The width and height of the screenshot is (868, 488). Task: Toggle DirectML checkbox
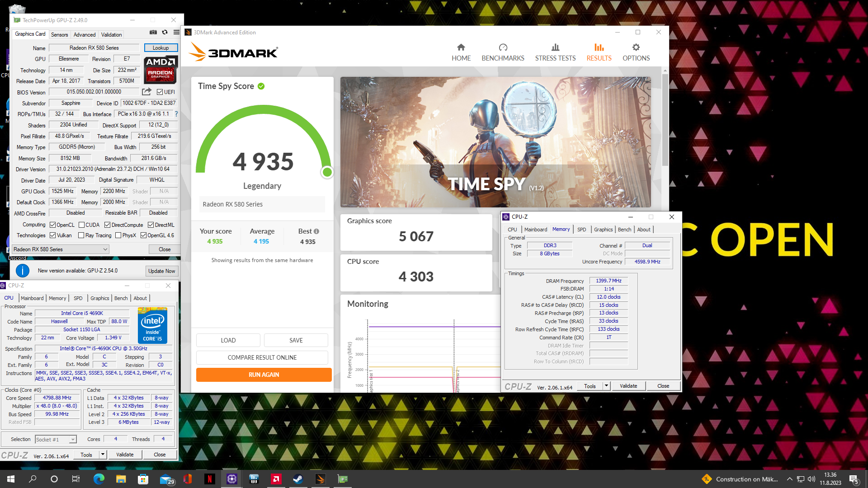[151, 225]
